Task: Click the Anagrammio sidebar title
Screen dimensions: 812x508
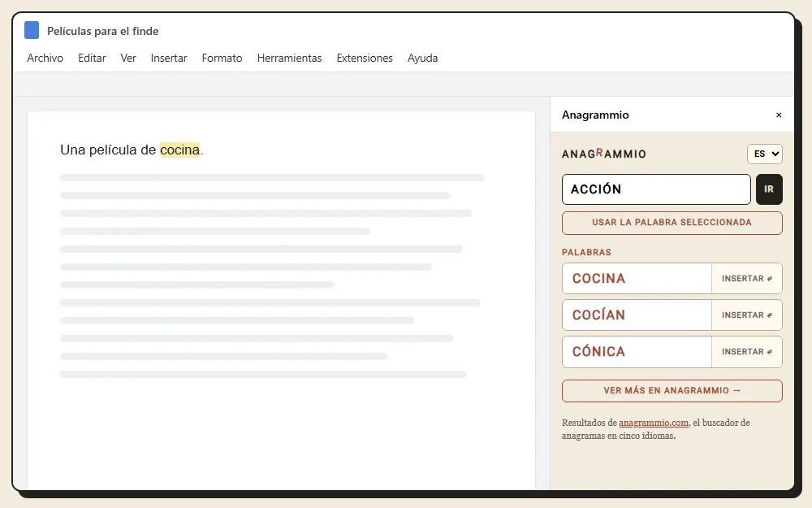Action: click(595, 115)
